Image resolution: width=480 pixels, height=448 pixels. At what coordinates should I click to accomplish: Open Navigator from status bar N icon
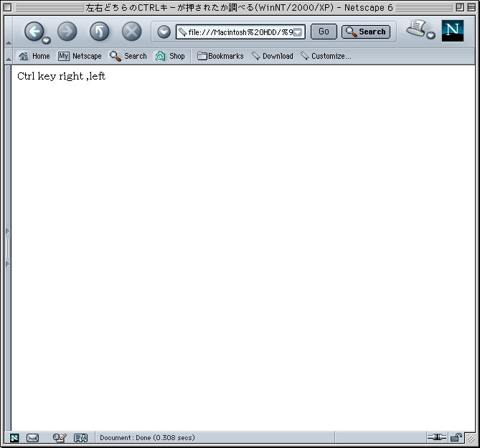point(14,438)
